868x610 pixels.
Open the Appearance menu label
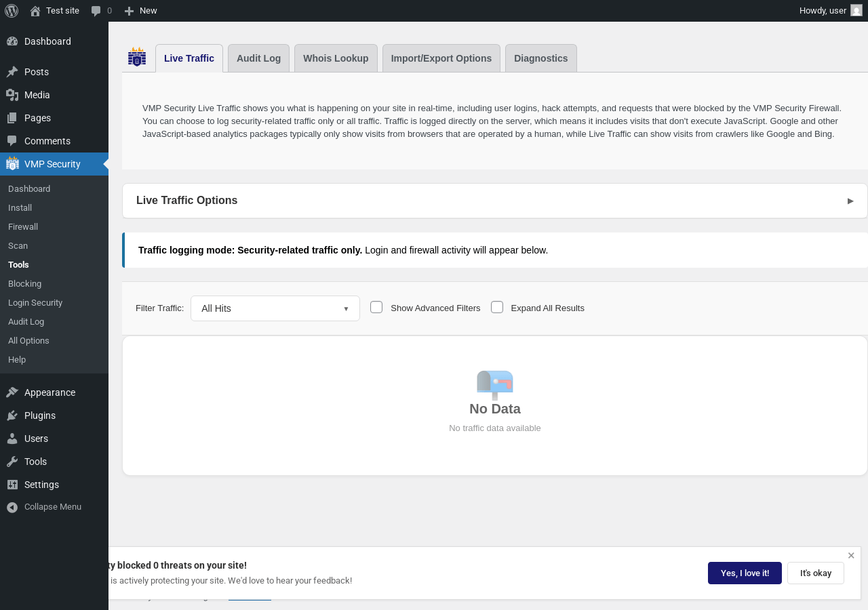click(x=50, y=392)
